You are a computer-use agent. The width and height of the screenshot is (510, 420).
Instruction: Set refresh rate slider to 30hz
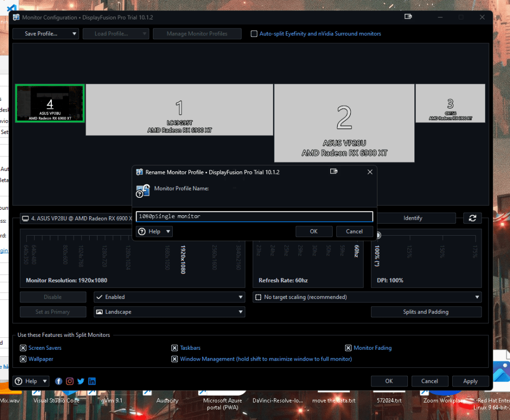[x=315, y=251]
